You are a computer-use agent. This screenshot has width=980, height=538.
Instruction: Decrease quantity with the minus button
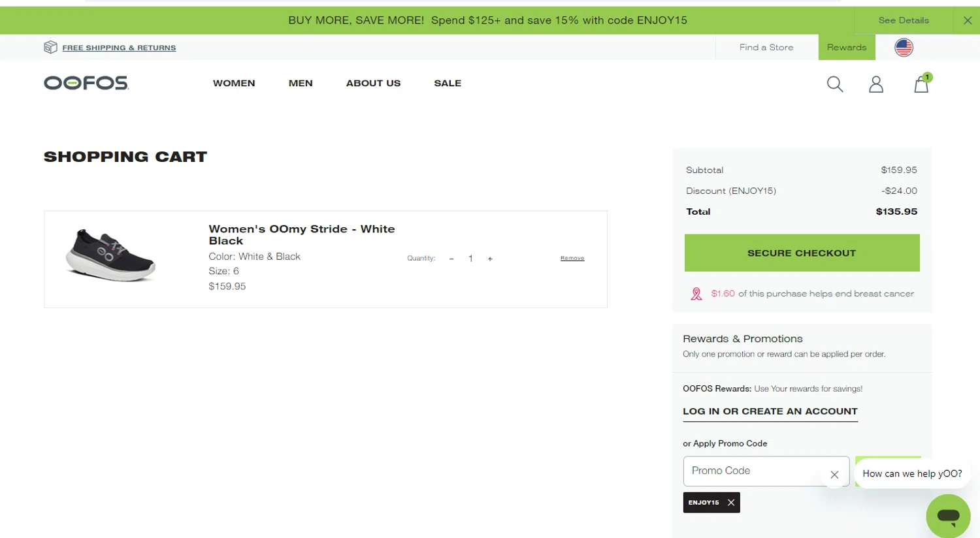[x=451, y=259]
